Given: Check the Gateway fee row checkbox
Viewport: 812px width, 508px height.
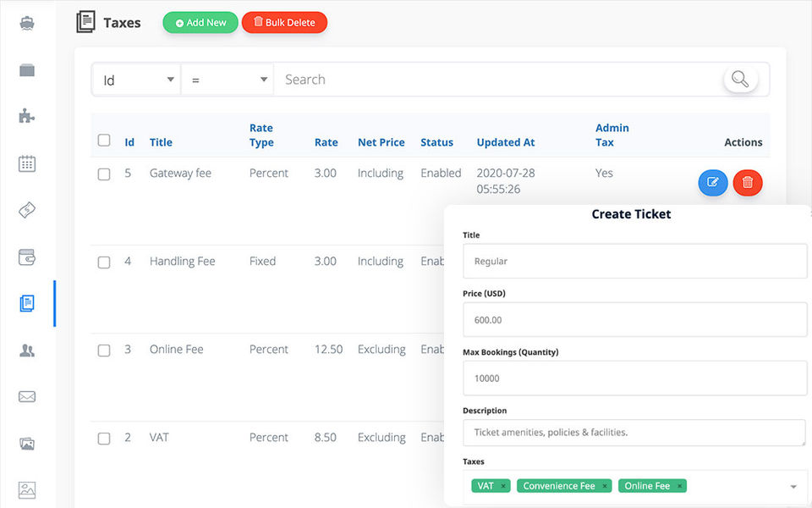Looking at the screenshot, I should 104,174.
